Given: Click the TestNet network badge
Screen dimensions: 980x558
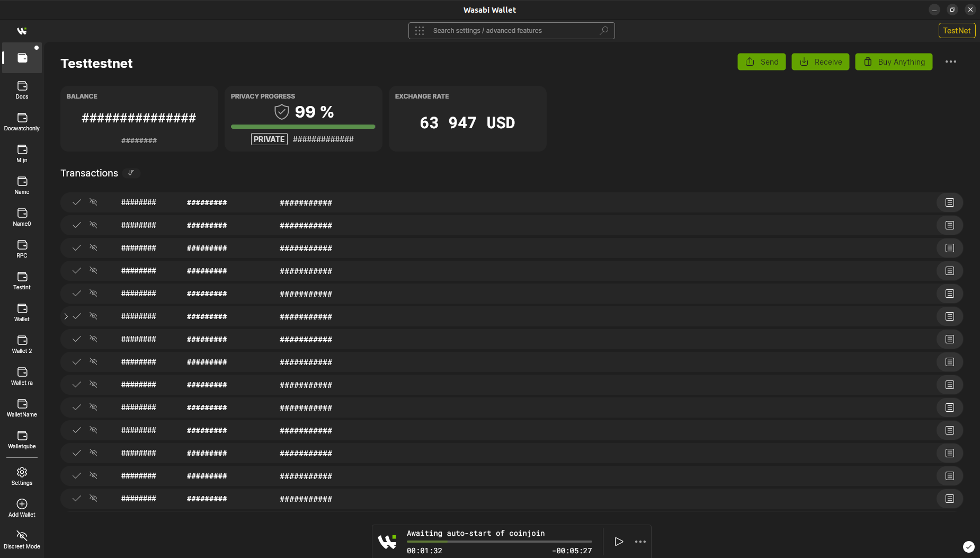Looking at the screenshot, I should (957, 31).
